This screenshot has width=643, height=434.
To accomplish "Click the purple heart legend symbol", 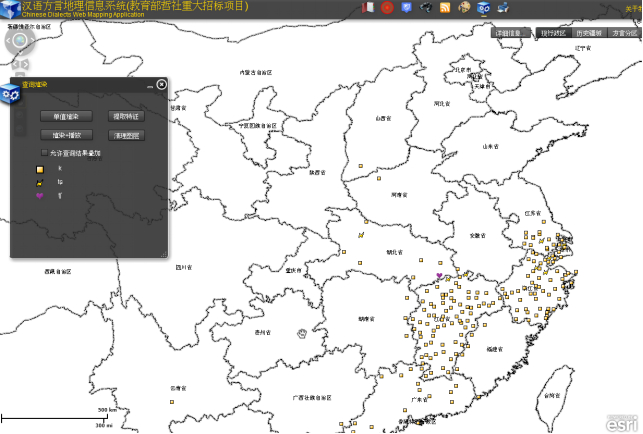I will coord(40,196).
